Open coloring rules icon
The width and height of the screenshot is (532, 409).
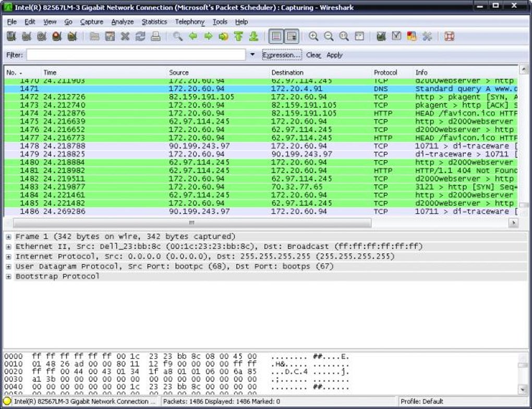(412, 36)
